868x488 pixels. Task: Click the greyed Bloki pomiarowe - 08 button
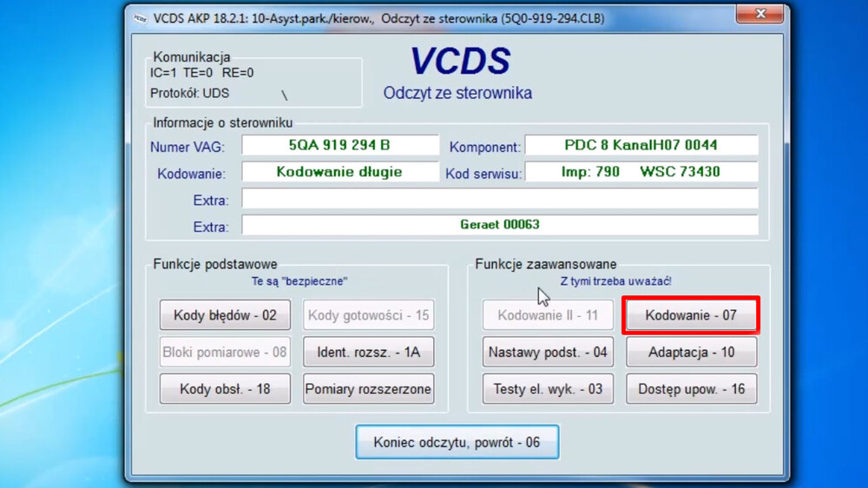(225, 352)
